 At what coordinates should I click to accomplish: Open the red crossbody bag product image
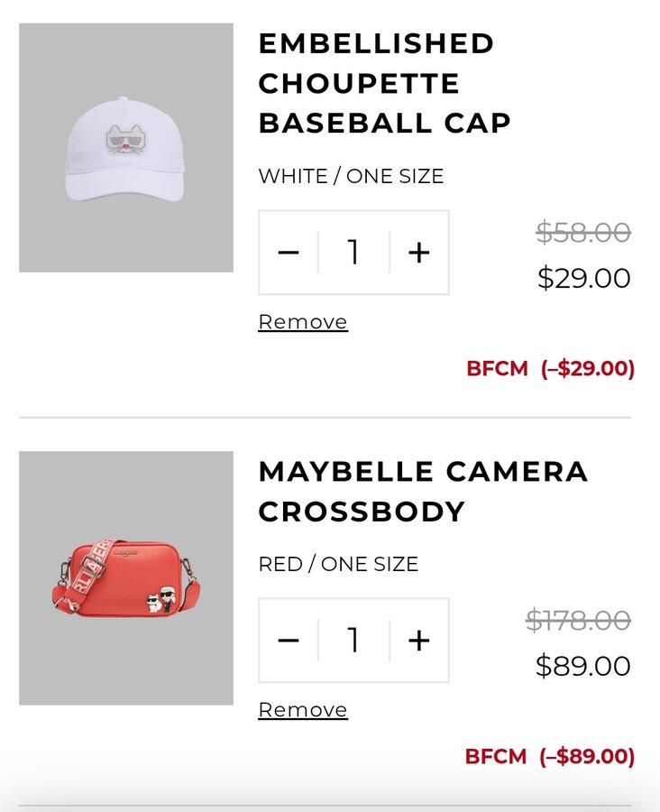[x=126, y=577]
